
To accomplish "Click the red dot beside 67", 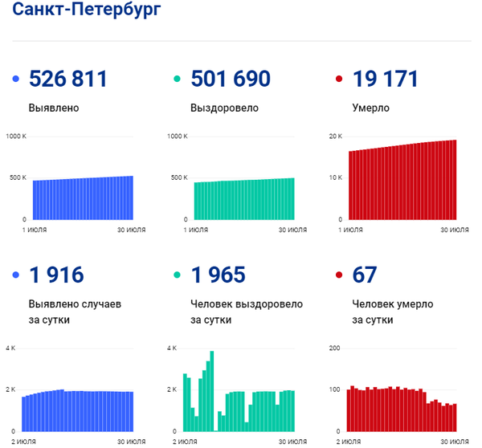I will point(340,275).
